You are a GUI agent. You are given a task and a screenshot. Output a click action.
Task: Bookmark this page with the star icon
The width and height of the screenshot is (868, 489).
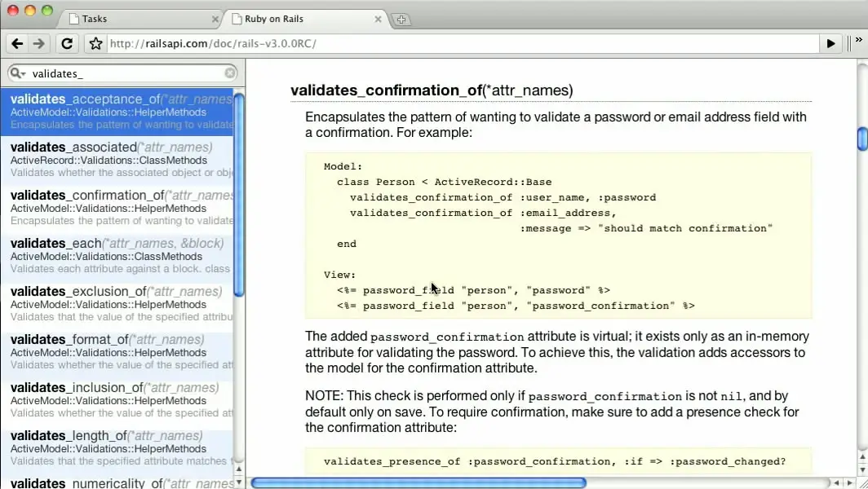[95, 44]
